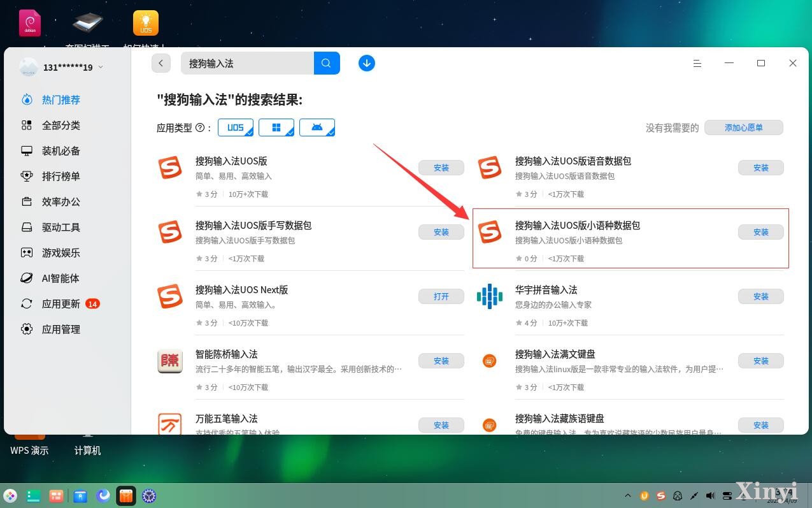Screen dimensions: 812x508
Task: Expand the account dropdown next to 131******19
Action: click(101, 68)
